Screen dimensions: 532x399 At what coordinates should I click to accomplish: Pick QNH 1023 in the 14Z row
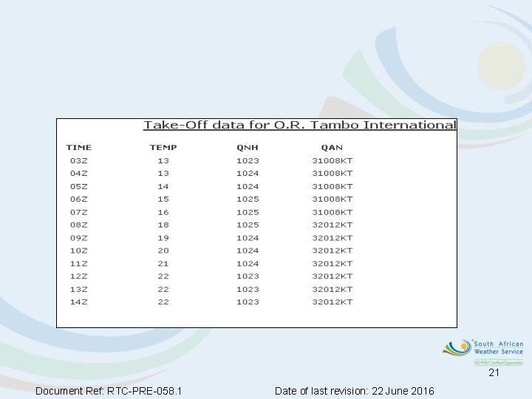click(248, 302)
